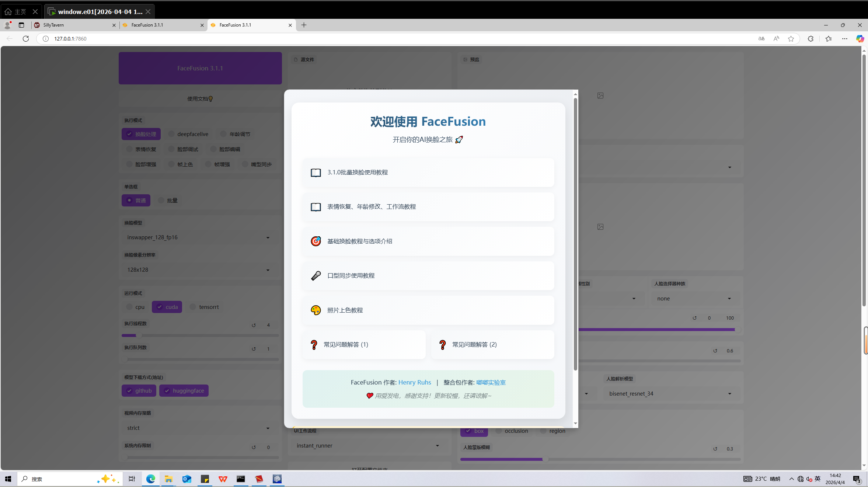Open the translate page icon
The height and width of the screenshot is (487, 868).
[761, 39]
